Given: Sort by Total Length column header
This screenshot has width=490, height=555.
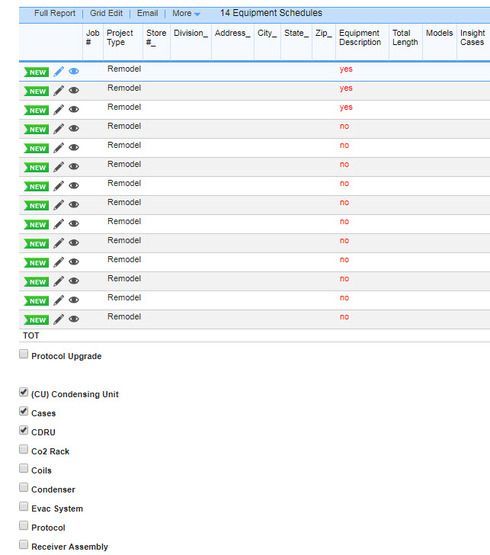Looking at the screenshot, I should pyautogui.click(x=405, y=38).
